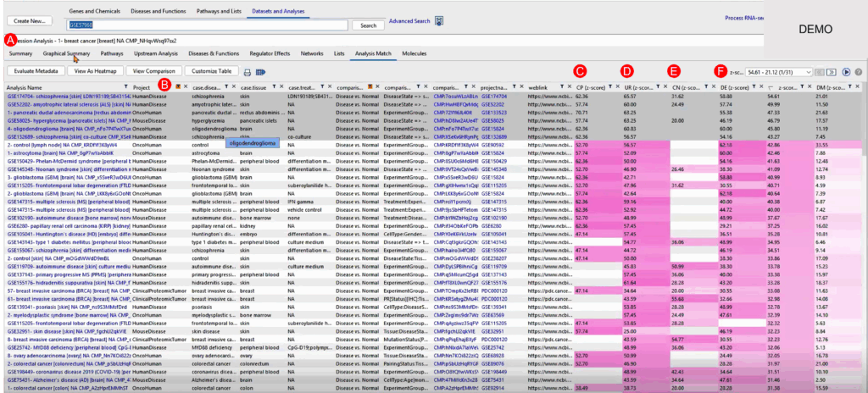Click filter icon on Analysis Name column
868x393 pixels.
[126, 87]
